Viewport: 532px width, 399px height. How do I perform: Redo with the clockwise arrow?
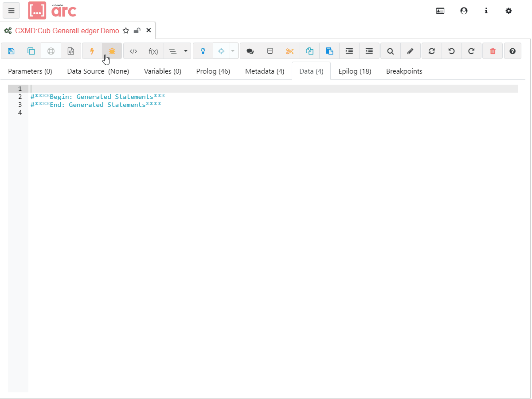click(x=471, y=51)
